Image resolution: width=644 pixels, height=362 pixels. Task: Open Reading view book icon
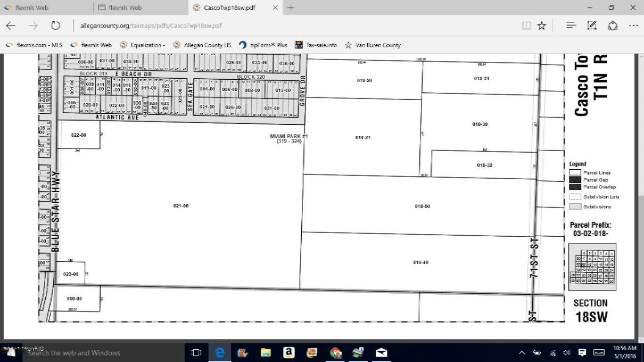(526, 25)
